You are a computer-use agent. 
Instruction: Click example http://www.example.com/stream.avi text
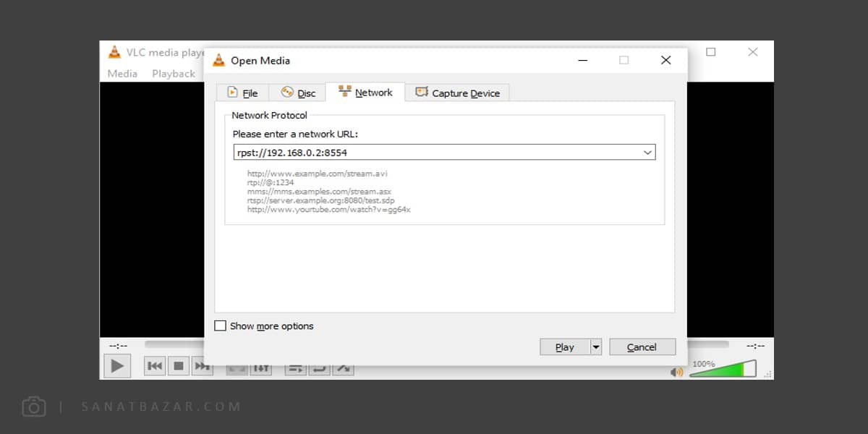(318, 174)
